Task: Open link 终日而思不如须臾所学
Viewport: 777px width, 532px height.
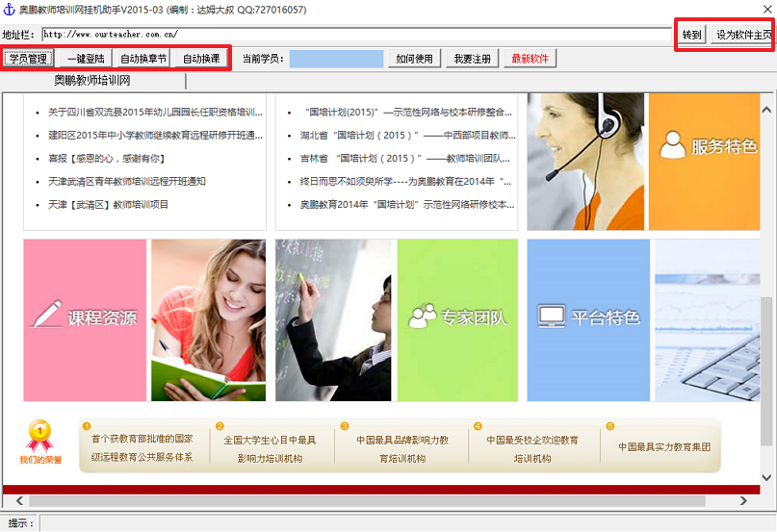Action: pyautogui.click(x=406, y=181)
